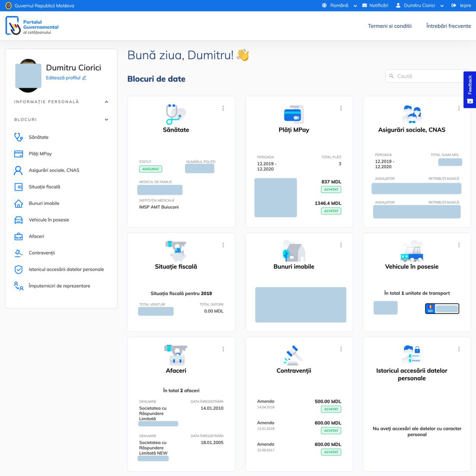Open the Afaceri card options menu
The height and width of the screenshot is (476, 476).
click(223, 349)
